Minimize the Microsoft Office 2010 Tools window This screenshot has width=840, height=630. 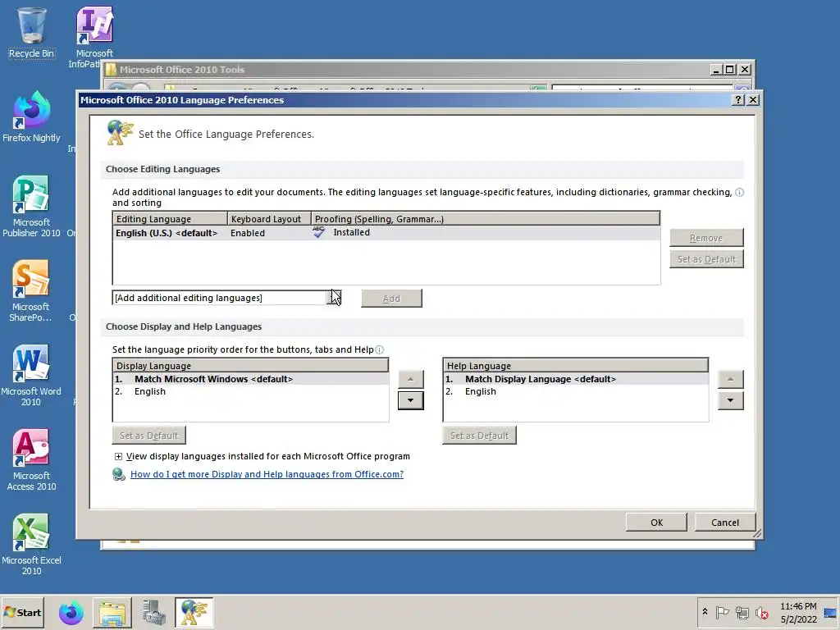click(716, 70)
